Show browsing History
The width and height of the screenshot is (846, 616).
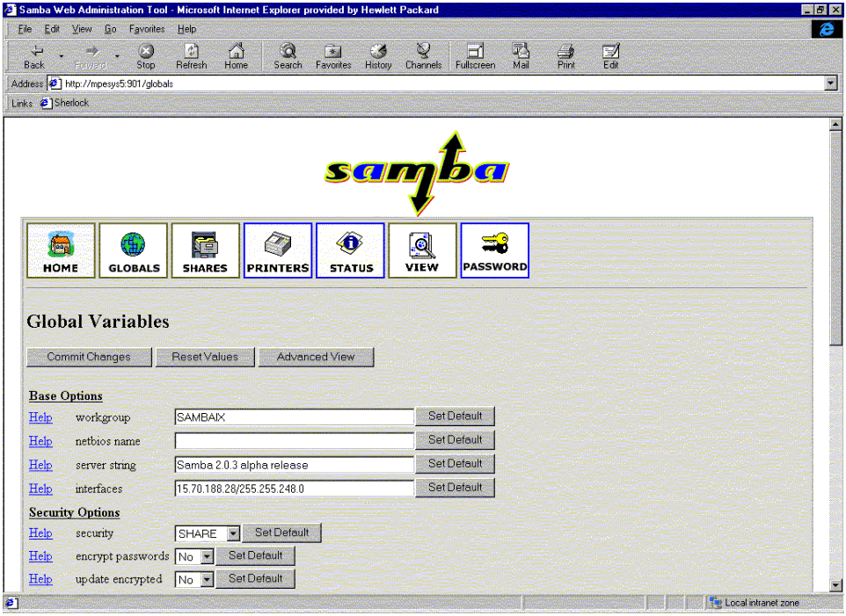[x=378, y=56]
